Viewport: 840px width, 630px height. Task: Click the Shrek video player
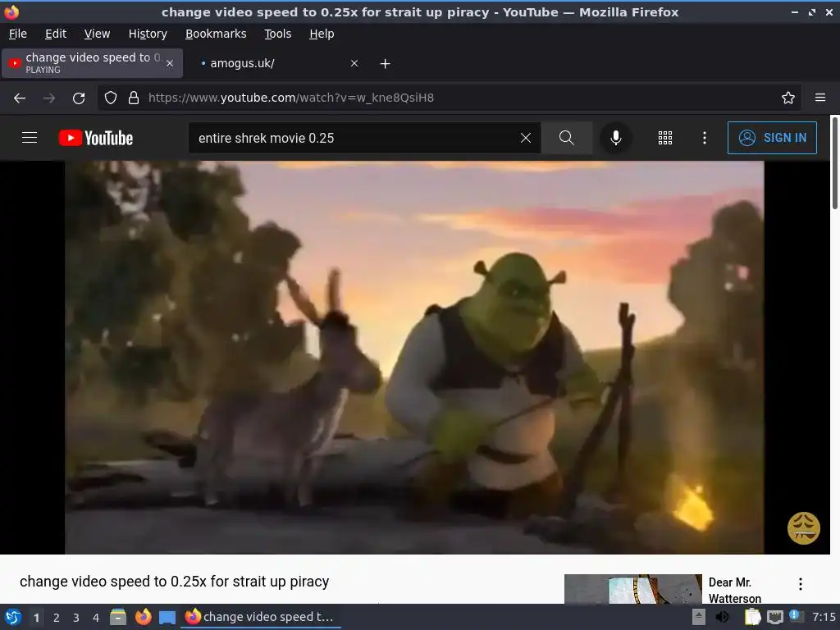click(x=414, y=358)
